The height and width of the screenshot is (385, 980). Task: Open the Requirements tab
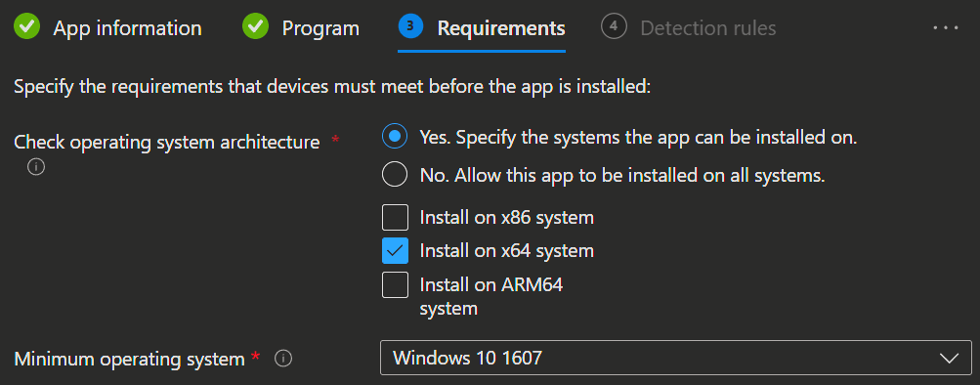tap(501, 28)
